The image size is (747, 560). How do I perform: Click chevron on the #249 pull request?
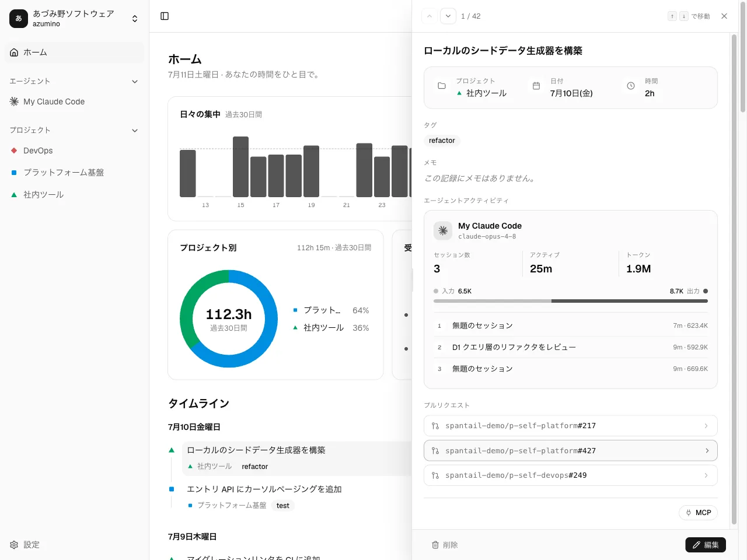(706, 475)
